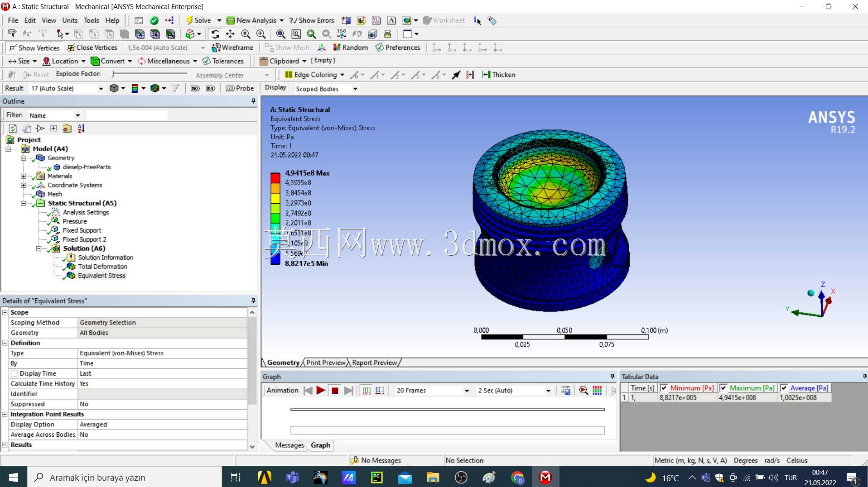Click the green checkmark toolbar icon
868x487 pixels.
tap(154, 20)
